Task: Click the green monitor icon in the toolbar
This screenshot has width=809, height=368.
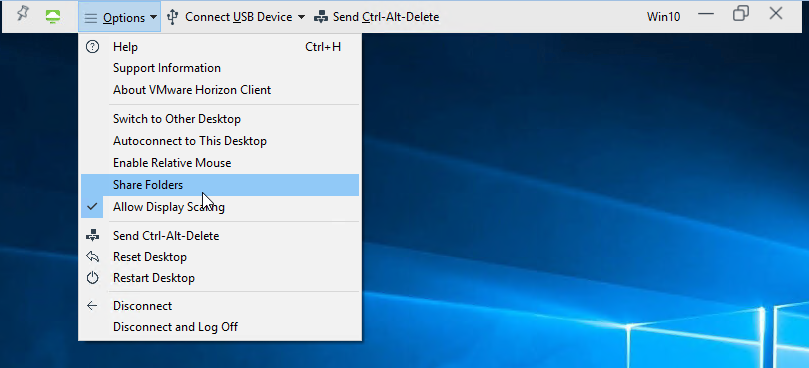Action: click(52, 17)
